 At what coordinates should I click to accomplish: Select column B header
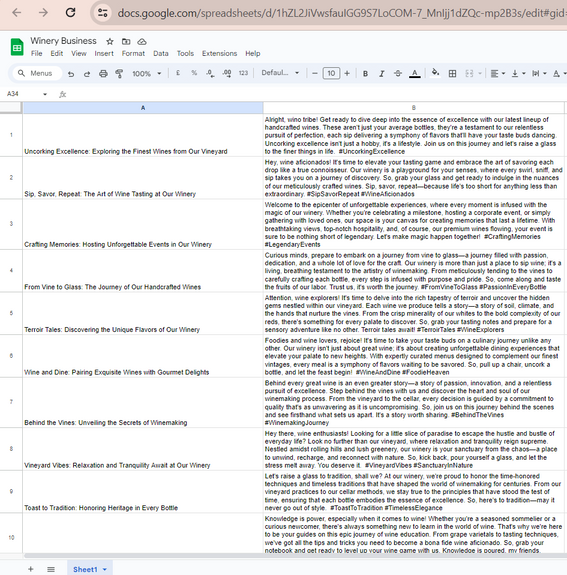point(414,108)
